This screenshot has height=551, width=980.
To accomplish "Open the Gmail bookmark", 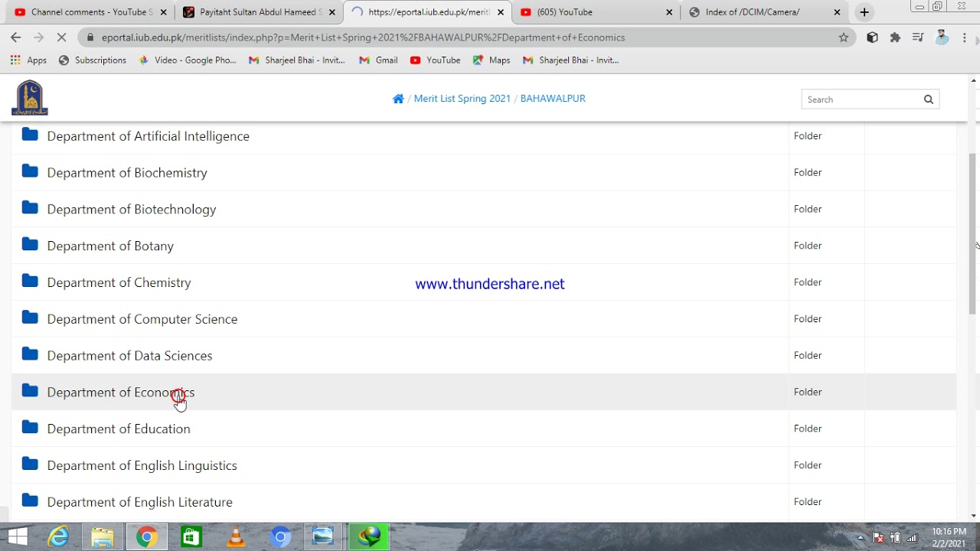I will pos(378,60).
